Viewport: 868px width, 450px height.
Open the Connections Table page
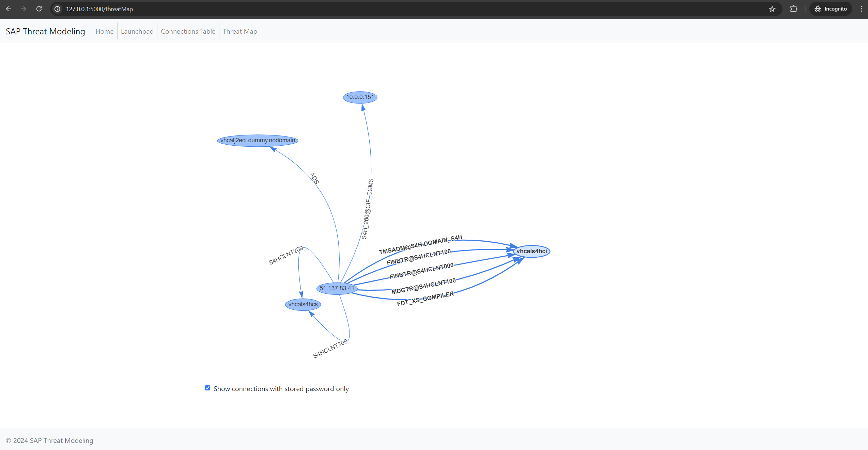tap(188, 31)
